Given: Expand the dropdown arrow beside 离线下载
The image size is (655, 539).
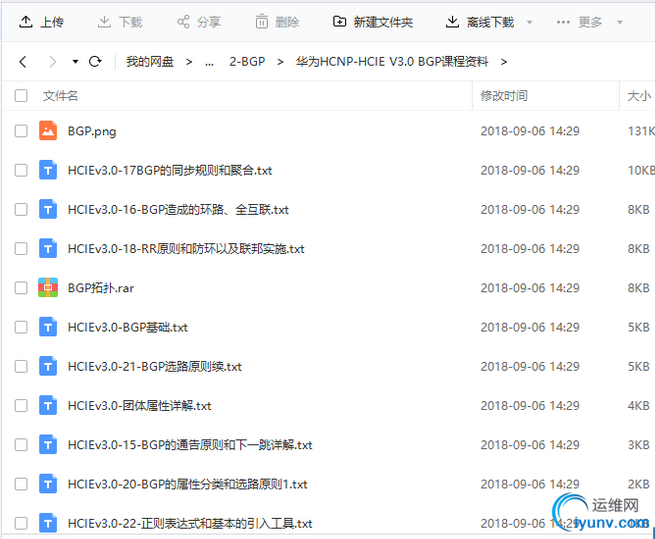Looking at the screenshot, I should (529, 22).
